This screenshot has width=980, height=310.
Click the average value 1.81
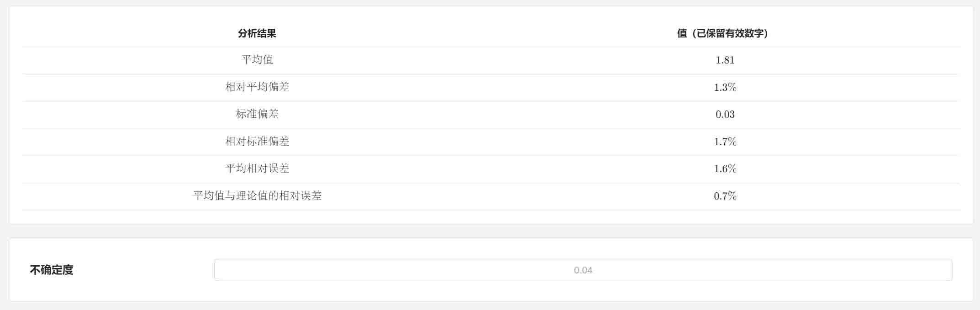pos(725,60)
